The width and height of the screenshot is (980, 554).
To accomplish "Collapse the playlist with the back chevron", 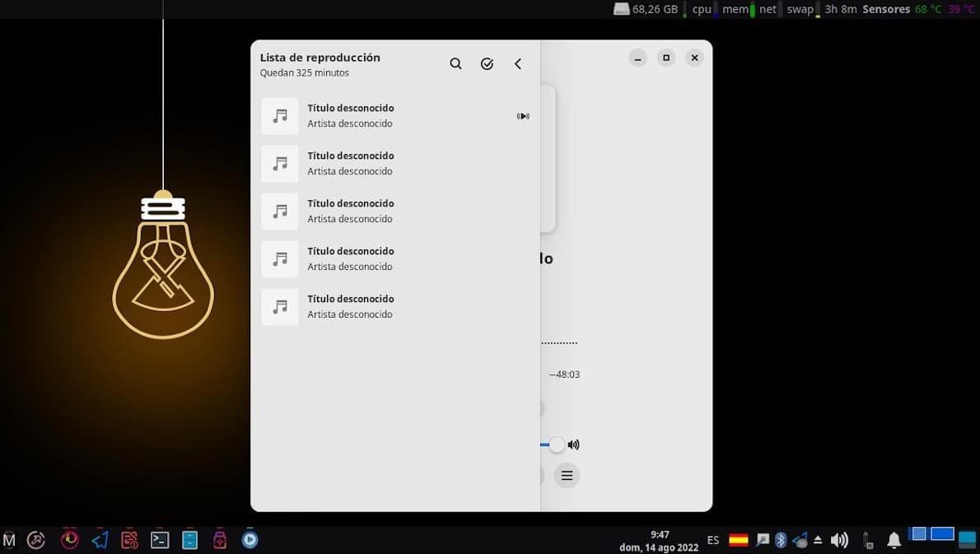I will [x=518, y=64].
